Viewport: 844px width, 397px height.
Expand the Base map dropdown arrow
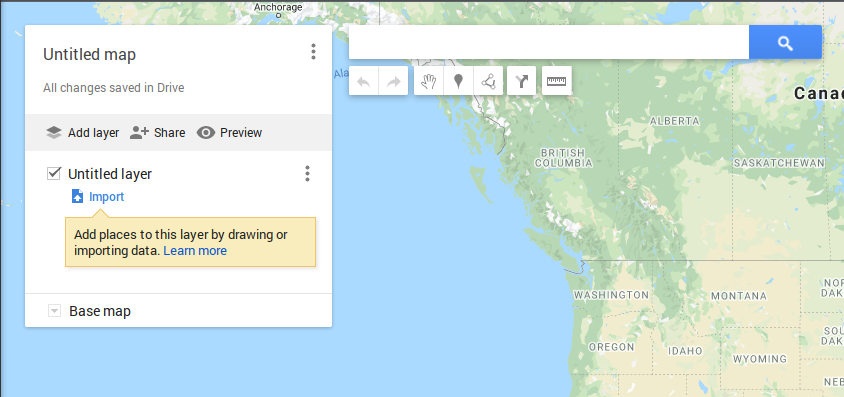[x=54, y=311]
